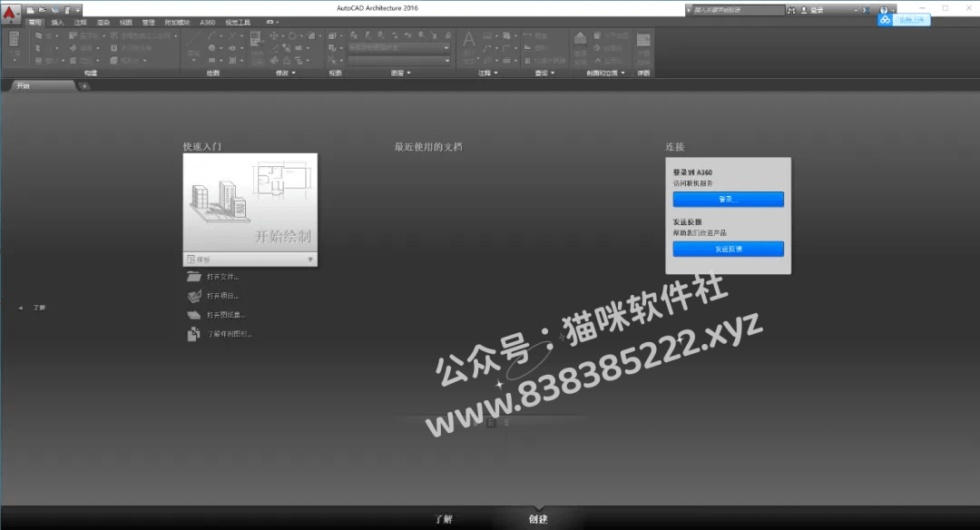Switch to the 视图 ribbon tab
This screenshot has width=980, height=530.
click(125, 23)
